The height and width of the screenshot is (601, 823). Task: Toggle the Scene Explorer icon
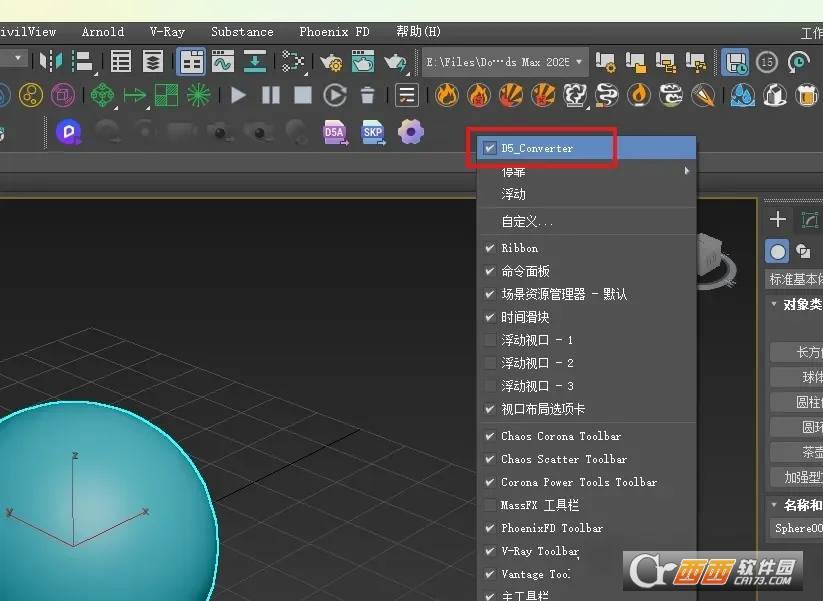tap(121, 62)
